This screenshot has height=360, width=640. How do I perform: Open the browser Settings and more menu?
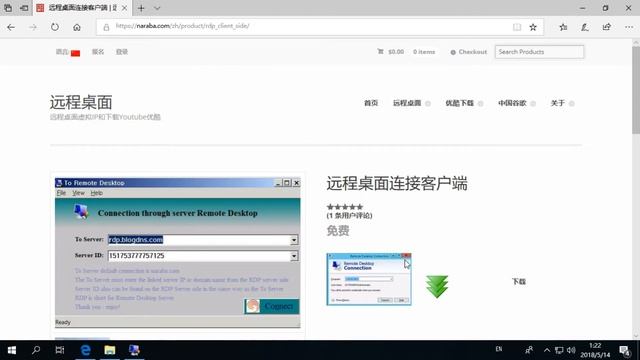click(629, 27)
